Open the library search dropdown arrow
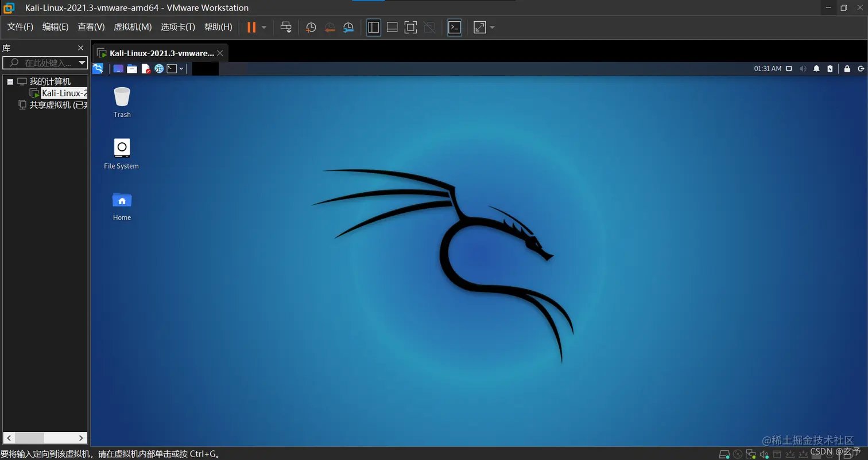 tap(82, 63)
